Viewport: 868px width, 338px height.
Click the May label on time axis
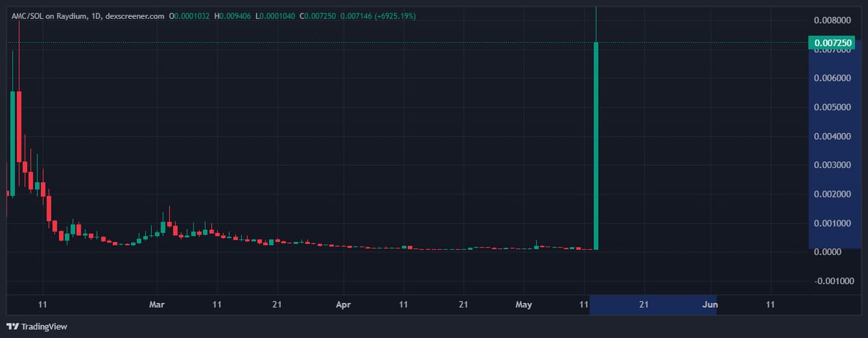click(523, 304)
